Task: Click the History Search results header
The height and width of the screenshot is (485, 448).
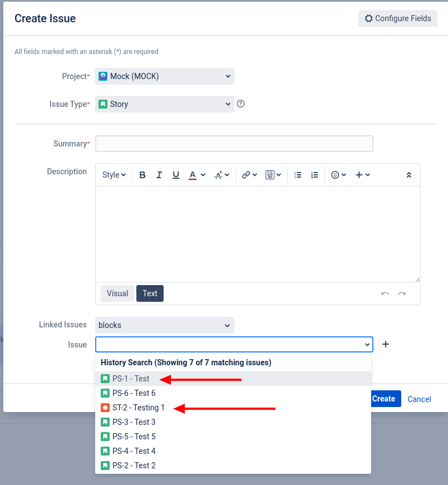Action: click(x=186, y=362)
